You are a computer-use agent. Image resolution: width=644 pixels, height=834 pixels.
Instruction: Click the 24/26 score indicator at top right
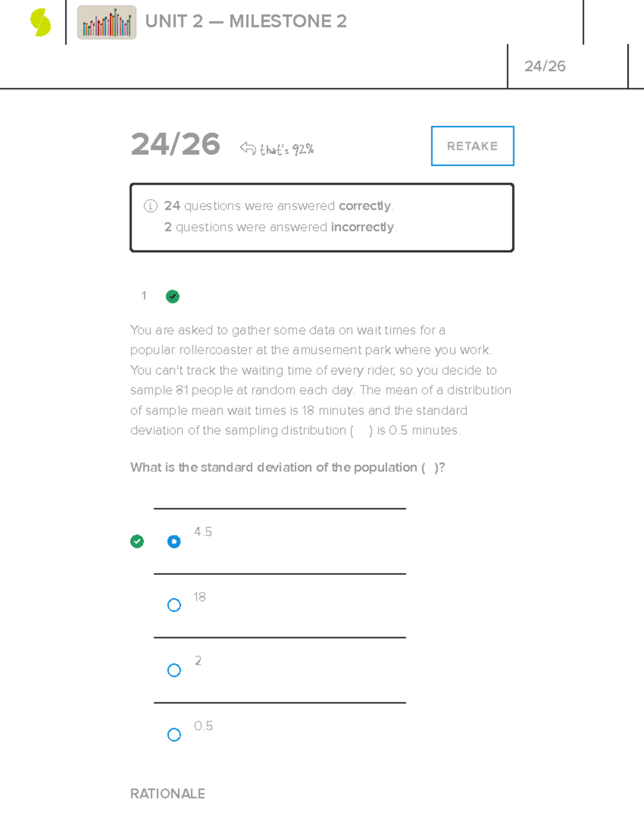(545, 66)
